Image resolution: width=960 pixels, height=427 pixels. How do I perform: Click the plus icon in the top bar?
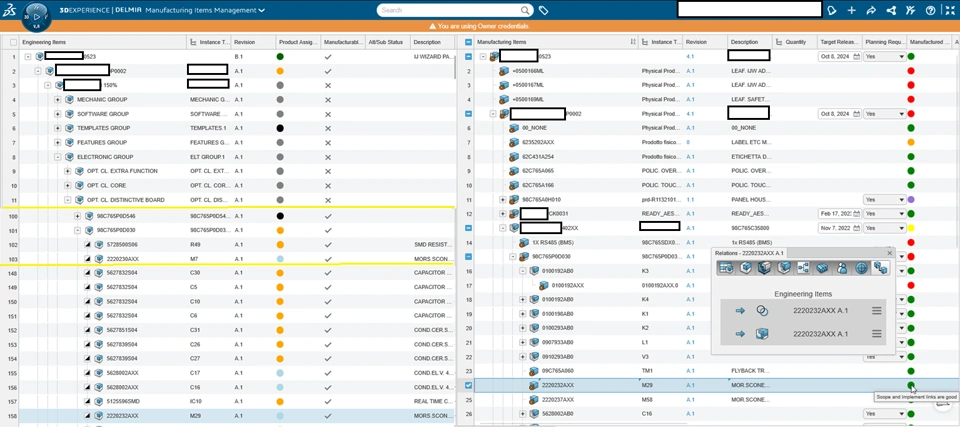(851, 10)
